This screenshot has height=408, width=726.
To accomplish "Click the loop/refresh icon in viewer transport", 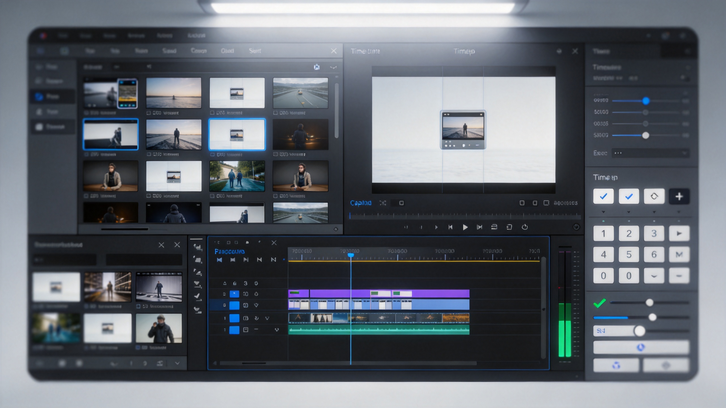I will (525, 227).
